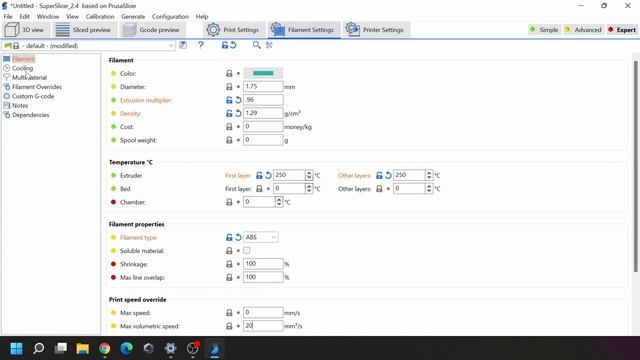The width and height of the screenshot is (640, 360).
Task: Select Custom G-code in the sidebar
Action: (x=33, y=96)
